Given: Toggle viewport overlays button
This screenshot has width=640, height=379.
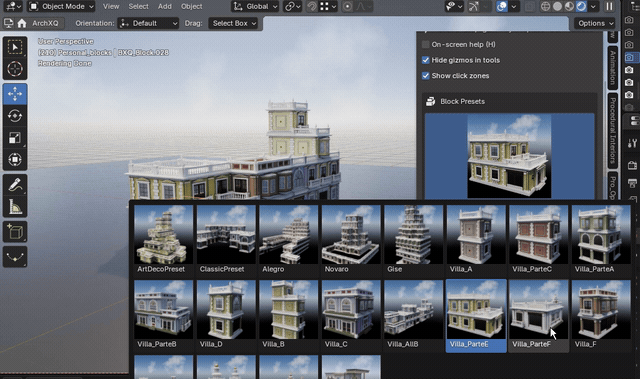Looking at the screenshot, I should click(502, 7).
